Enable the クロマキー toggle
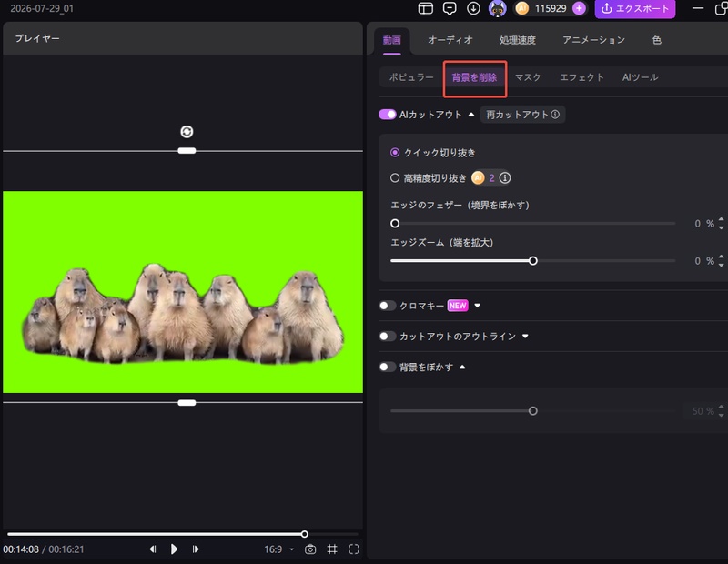The image size is (728, 564). 388,306
